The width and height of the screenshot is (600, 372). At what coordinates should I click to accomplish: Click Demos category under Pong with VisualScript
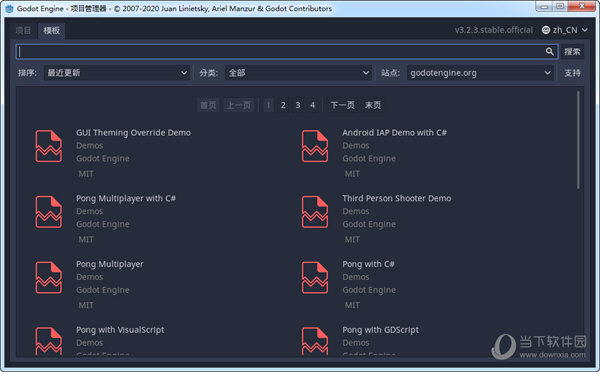point(90,343)
